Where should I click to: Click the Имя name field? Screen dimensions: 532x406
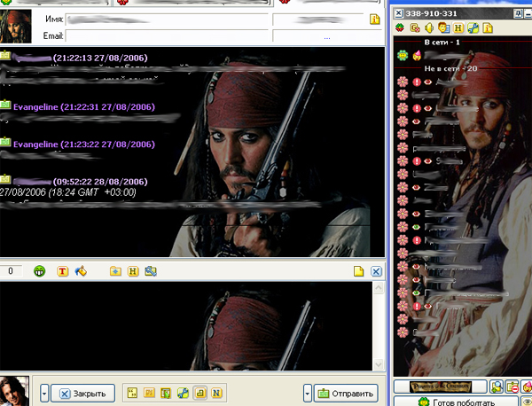coord(167,20)
